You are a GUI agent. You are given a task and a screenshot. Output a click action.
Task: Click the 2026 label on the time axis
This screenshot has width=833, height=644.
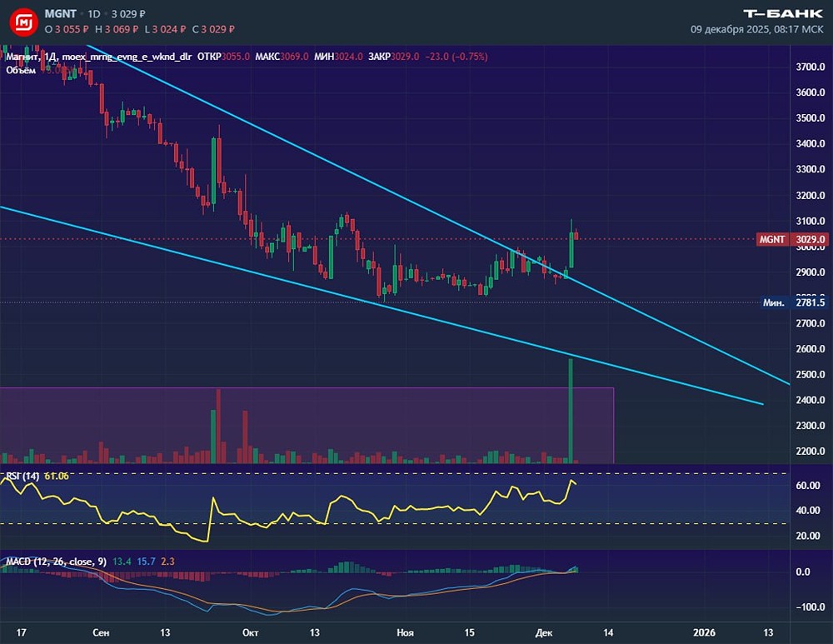point(704,632)
